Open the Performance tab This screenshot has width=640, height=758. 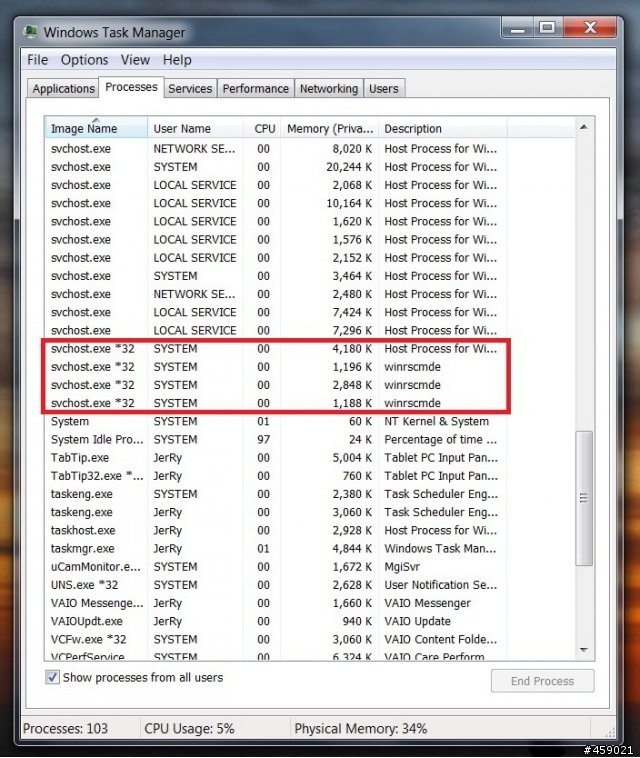click(256, 88)
